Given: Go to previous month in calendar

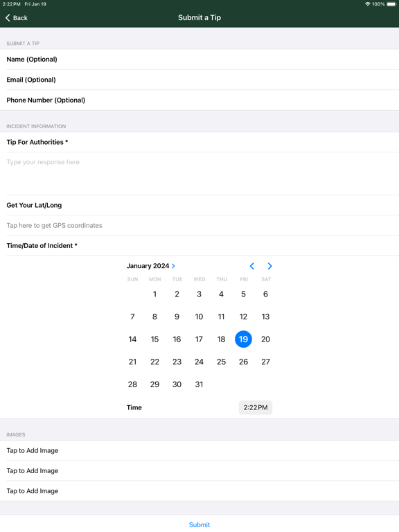Looking at the screenshot, I should tap(252, 266).
